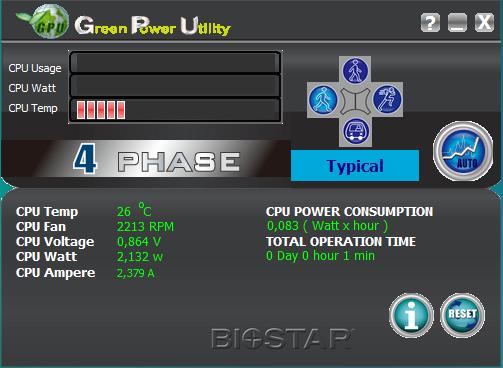Viewport: 503px width, 368px height.
Task: Enable AUTO mode with the graph button
Action: [x=463, y=151]
